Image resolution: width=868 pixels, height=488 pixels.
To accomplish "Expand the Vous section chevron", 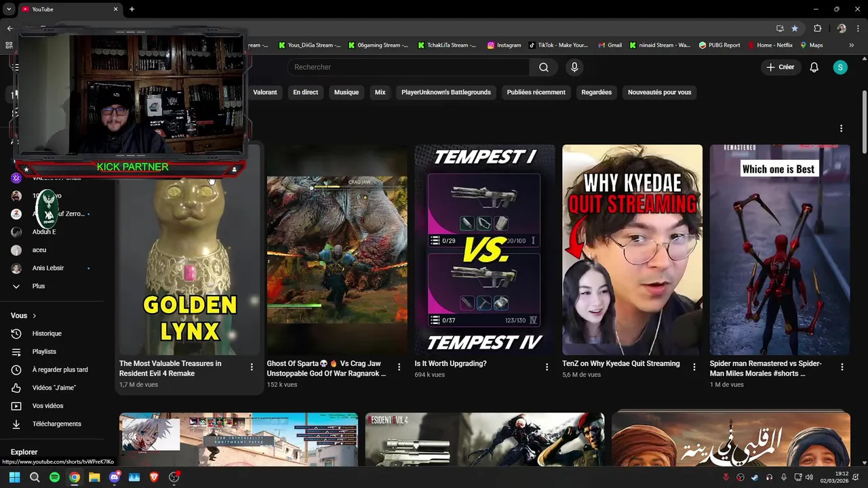I will (35, 316).
